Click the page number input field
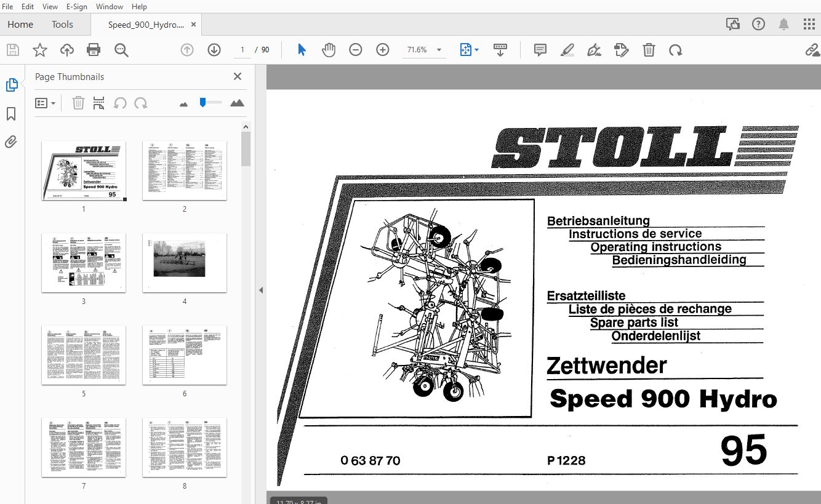821x504 pixels. point(243,50)
